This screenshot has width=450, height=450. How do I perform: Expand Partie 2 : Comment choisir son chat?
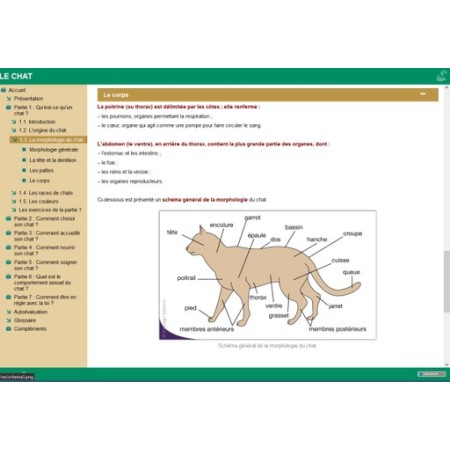tap(44, 222)
